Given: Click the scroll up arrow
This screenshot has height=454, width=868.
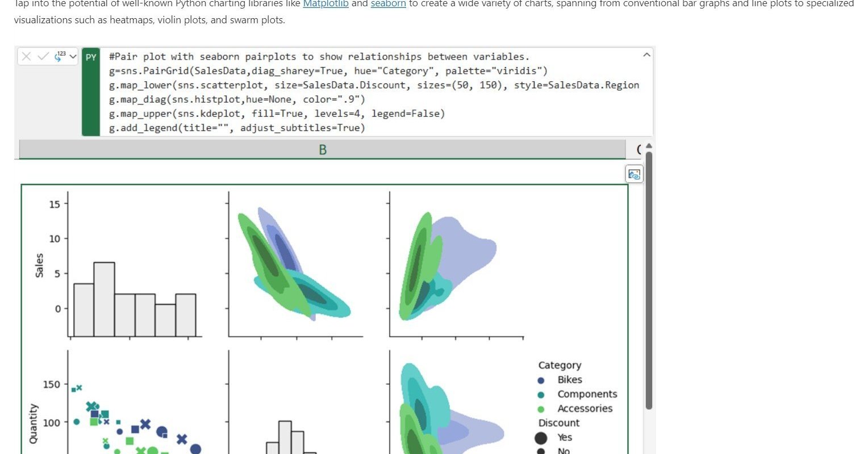Looking at the screenshot, I should point(649,146).
